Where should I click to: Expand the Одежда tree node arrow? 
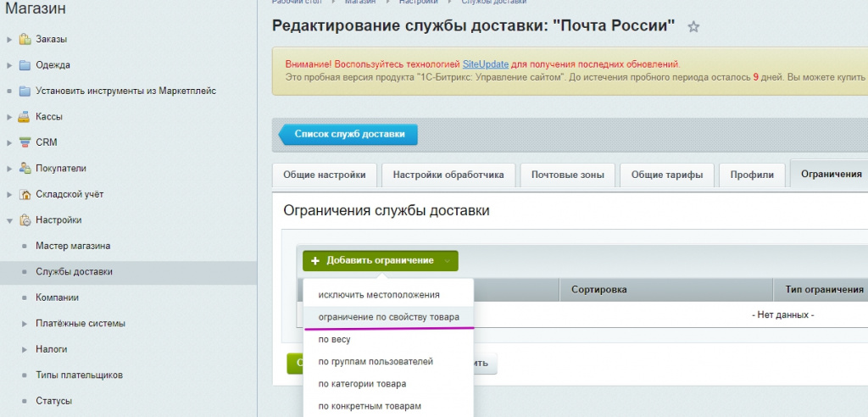(x=9, y=65)
